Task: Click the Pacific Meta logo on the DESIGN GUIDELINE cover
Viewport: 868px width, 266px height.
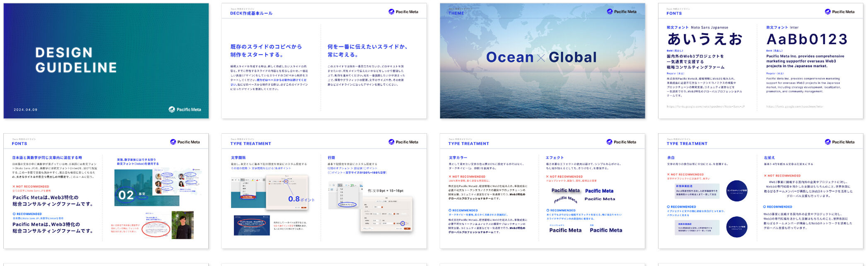Action: 185,110
